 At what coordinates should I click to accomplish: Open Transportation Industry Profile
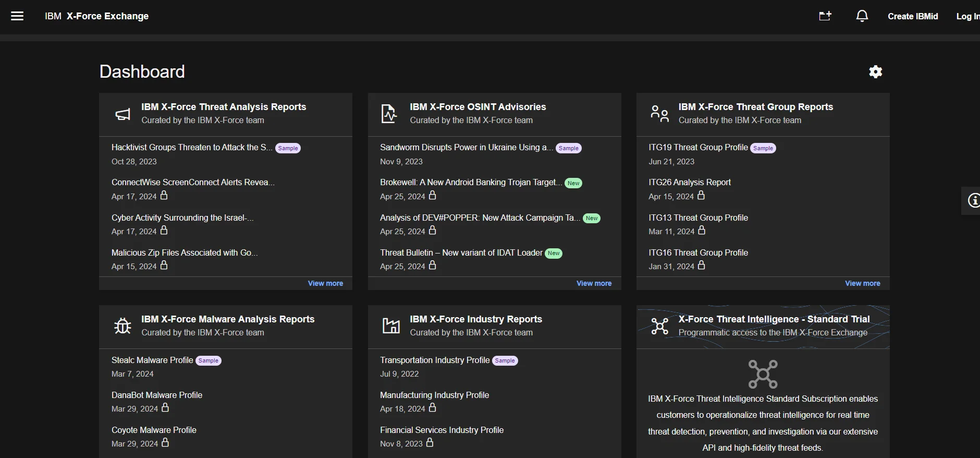[x=435, y=360]
